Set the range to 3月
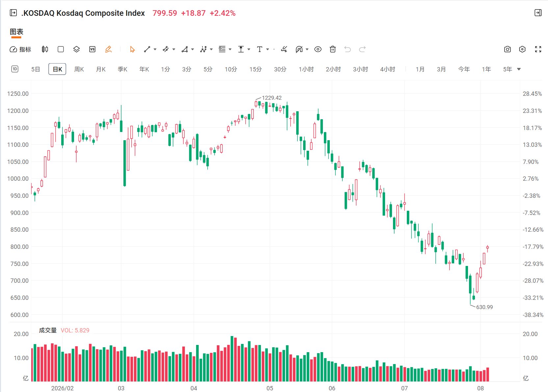The height and width of the screenshot is (392, 548). click(441, 69)
